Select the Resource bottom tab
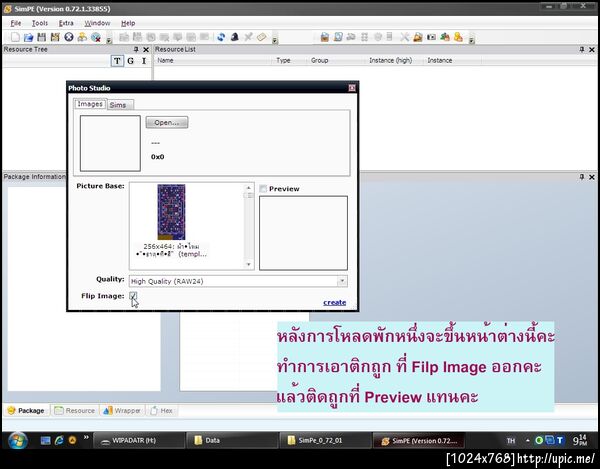This screenshot has height=469, width=600. tap(75, 410)
